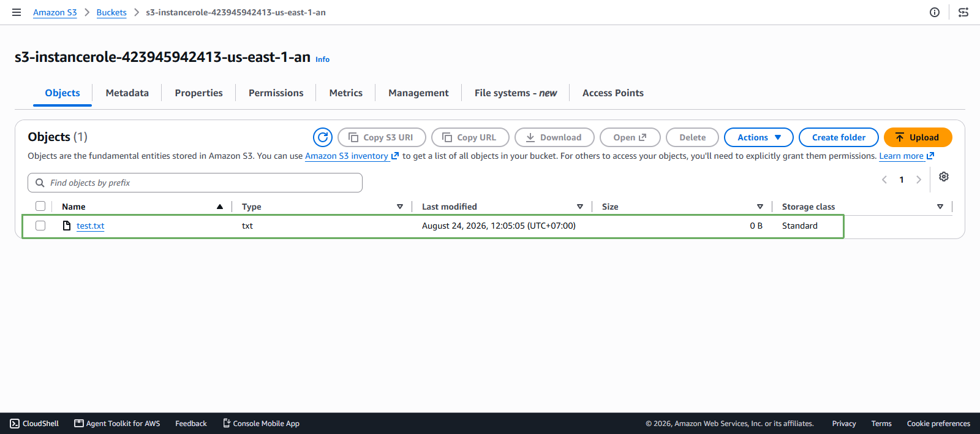Open the hamburger navigation menu
The image size is (980, 434).
click(x=17, y=12)
